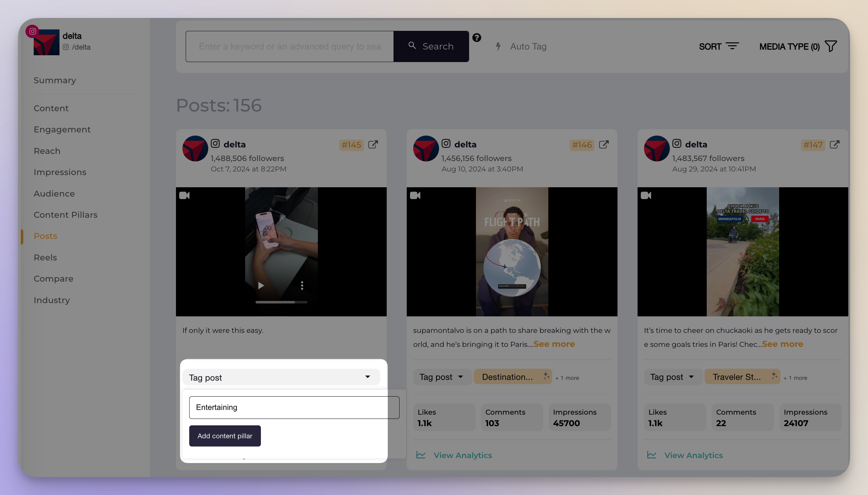Screen dimensions: 868x495
Task: Click the #145 rank badge
Action: click(351, 145)
